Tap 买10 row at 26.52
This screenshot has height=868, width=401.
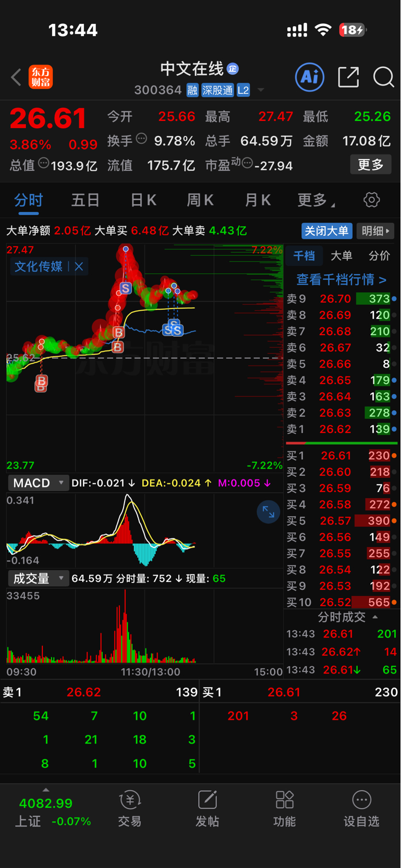click(x=342, y=602)
